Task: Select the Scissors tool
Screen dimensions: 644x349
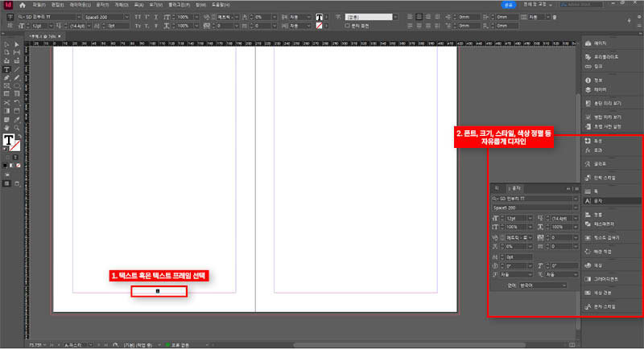Action: 7,102
